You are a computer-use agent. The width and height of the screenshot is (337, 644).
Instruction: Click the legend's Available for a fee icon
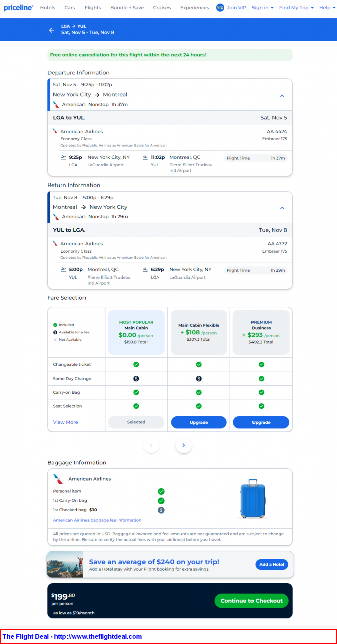click(x=55, y=332)
